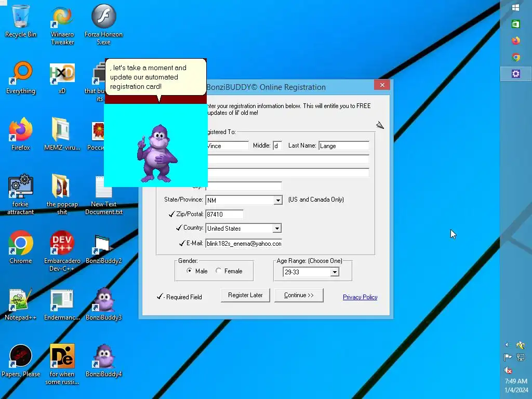Launch Winaero Tweaker shortcut
The height and width of the screenshot is (399, 532).
click(x=62, y=24)
